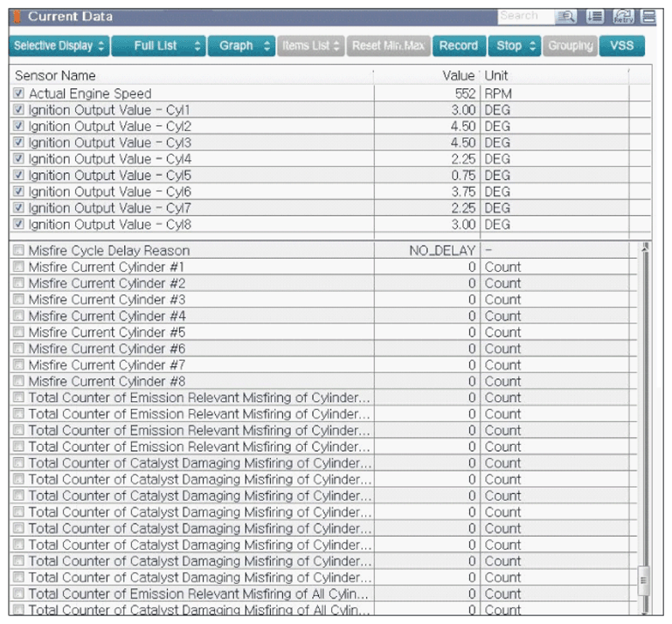
Task: Toggle Ignition Output Value - Cyl4 checkbox
Action: click(18, 158)
